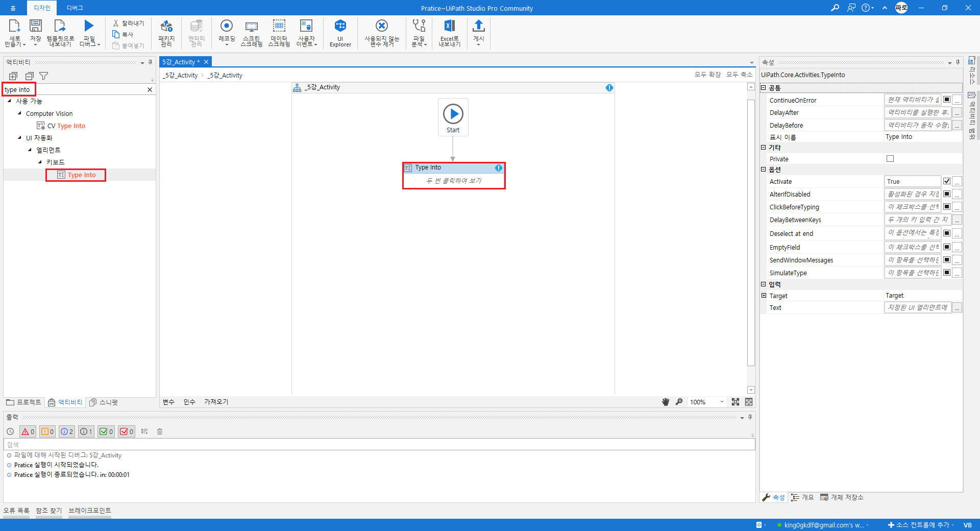
Task: Toggle trace messages filter showing 1
Action: click(86, 431)
